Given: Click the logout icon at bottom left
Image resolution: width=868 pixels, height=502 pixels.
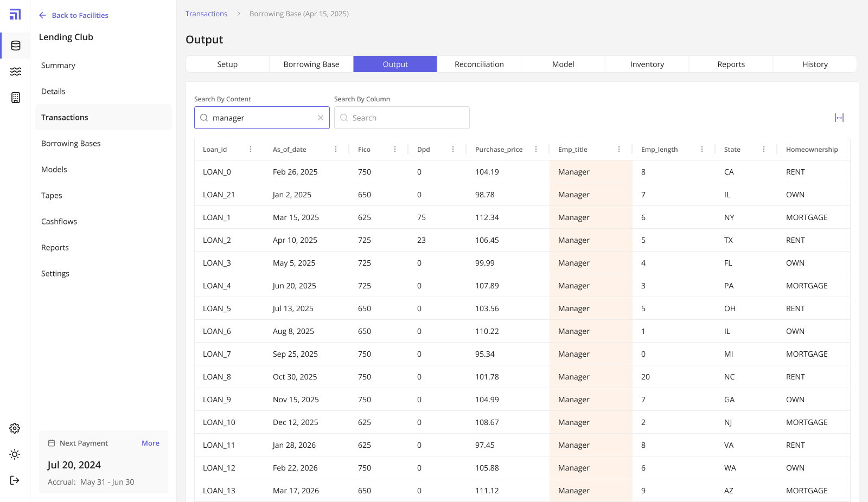Looking at the screenshot, I should point(15,480).
